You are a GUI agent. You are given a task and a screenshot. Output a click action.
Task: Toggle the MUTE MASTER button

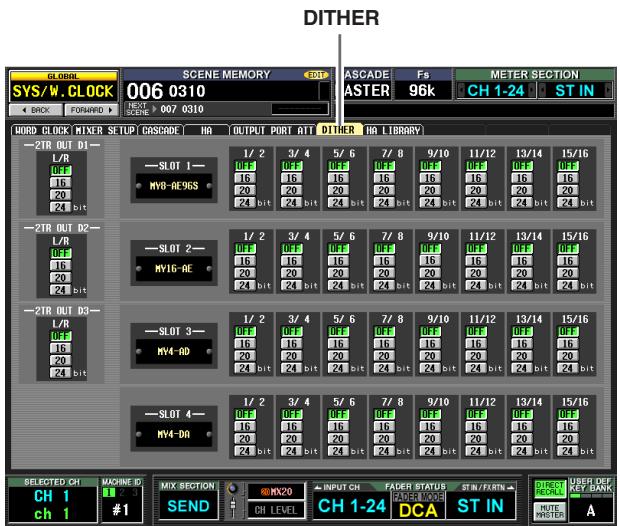tap(550, 511)
